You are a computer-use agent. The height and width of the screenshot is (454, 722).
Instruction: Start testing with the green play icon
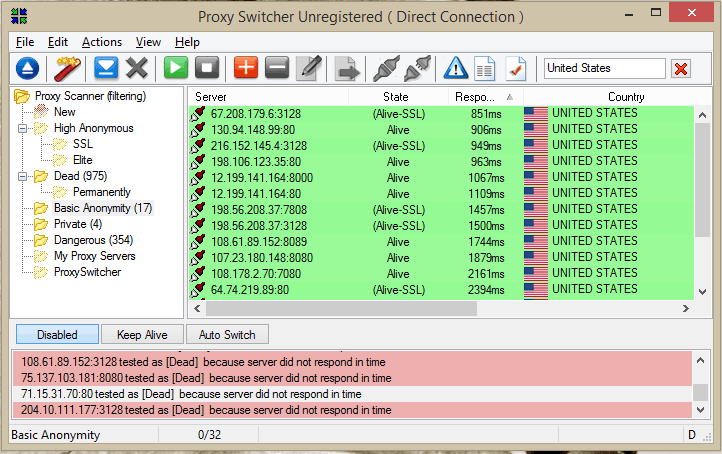176,68
